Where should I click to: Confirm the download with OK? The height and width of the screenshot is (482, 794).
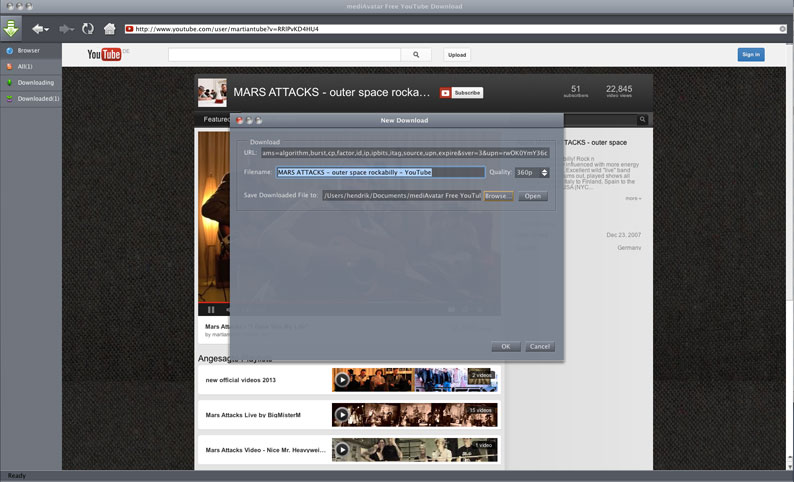click(505, 347)
